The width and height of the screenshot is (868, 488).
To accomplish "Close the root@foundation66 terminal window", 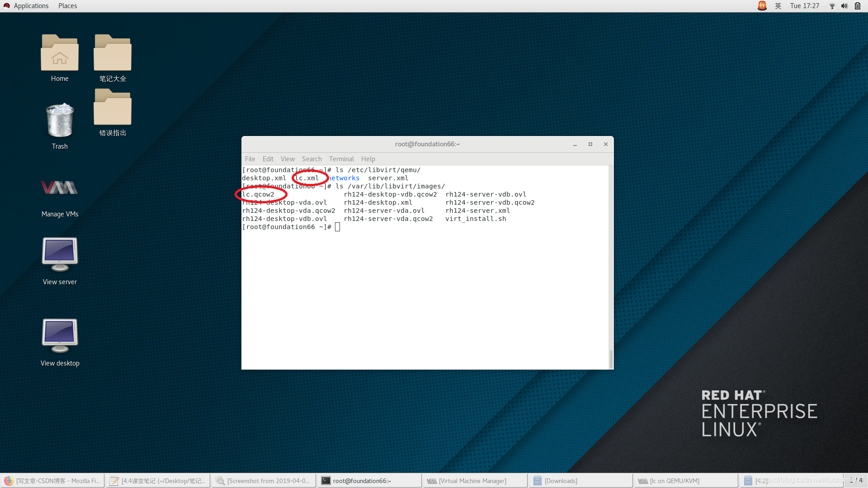I will coord(605,145).
